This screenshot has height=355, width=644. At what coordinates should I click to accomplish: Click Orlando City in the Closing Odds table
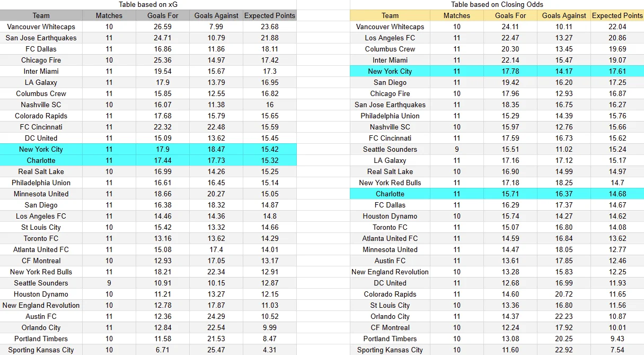point(390,316)
